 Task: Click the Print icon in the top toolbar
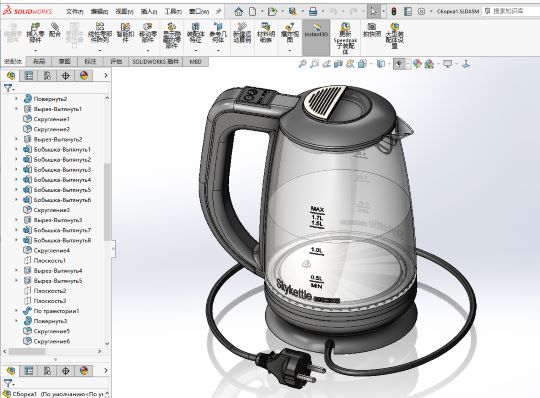point(313,11)
